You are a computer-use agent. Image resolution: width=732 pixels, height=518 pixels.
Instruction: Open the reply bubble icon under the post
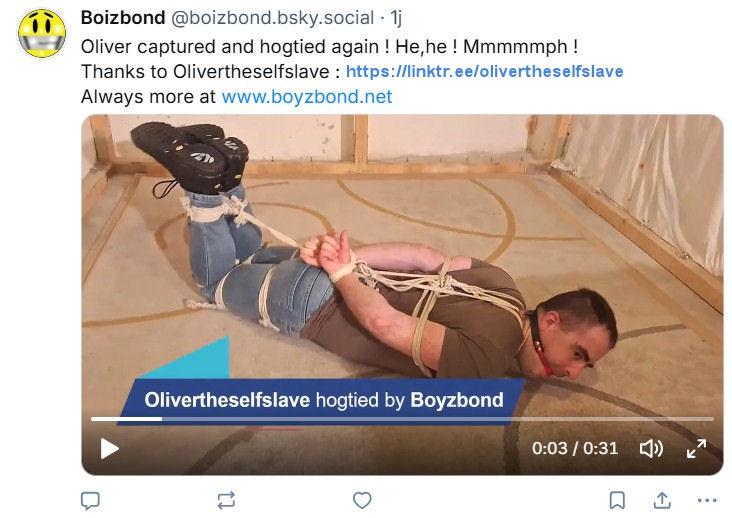(x=90, y=500)
